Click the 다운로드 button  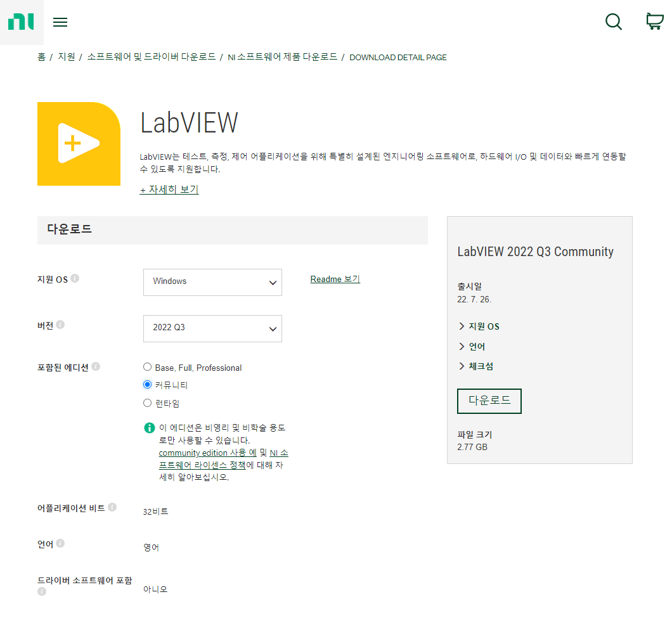click(489, 401)
